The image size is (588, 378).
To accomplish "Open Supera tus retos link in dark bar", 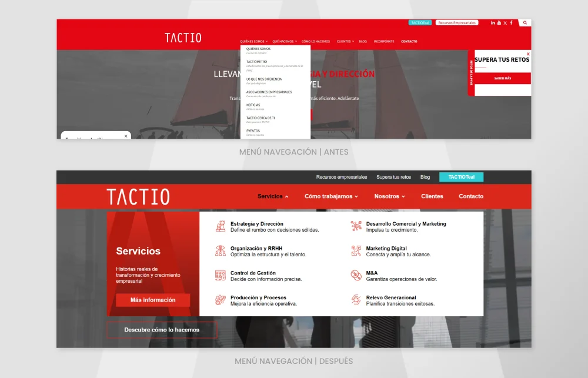I will [x=394, y=177].
